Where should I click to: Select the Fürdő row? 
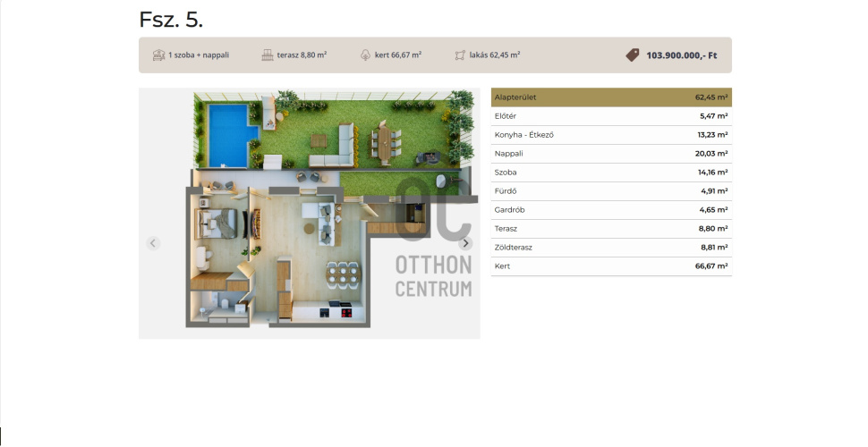point(610,191)
